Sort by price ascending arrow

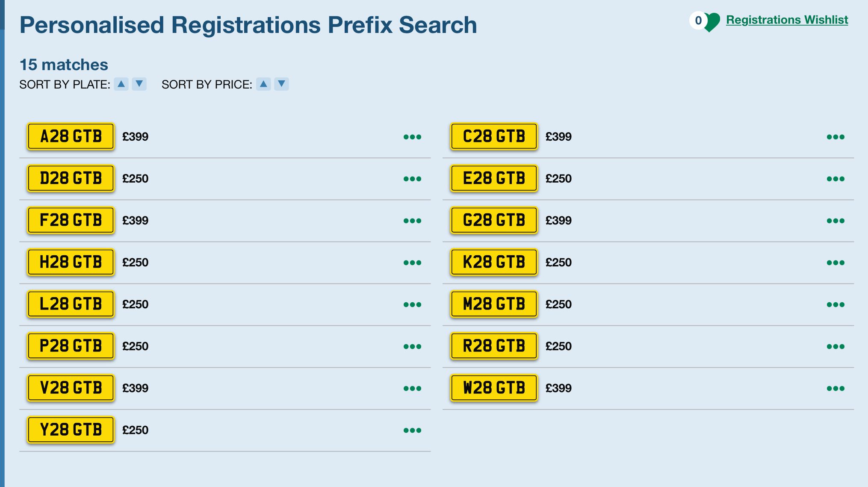[264, 84]
